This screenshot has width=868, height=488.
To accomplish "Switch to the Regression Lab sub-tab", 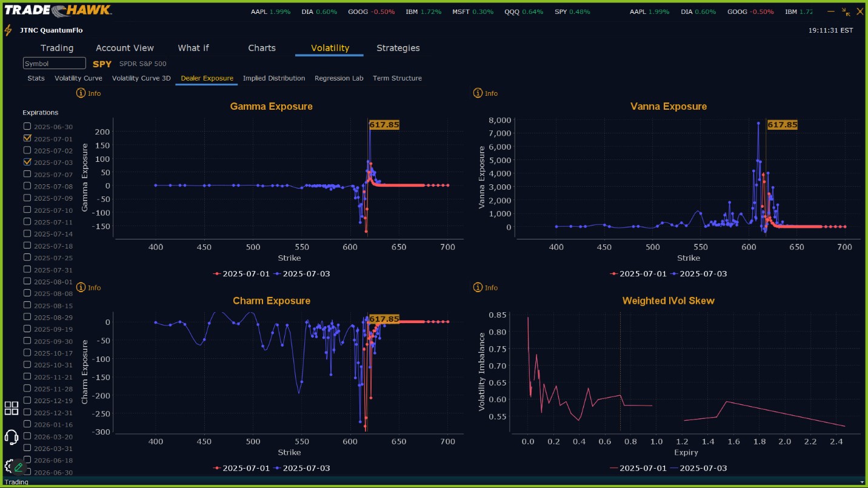I will coord(339,78).
